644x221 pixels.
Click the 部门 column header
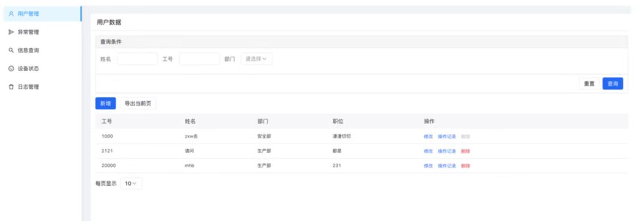(263, 121)
